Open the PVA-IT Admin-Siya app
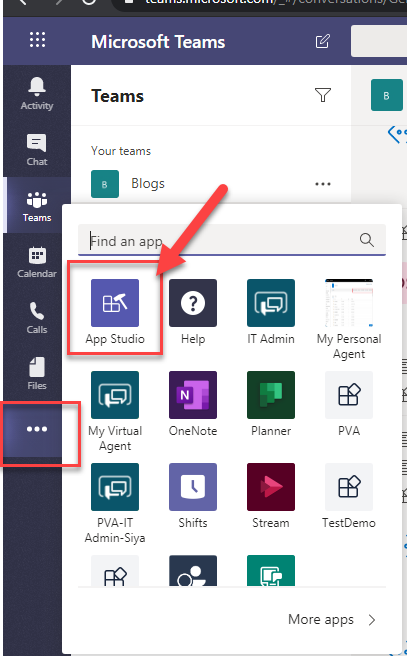Viewport: 407px width, 656px height. click(115, 503)
